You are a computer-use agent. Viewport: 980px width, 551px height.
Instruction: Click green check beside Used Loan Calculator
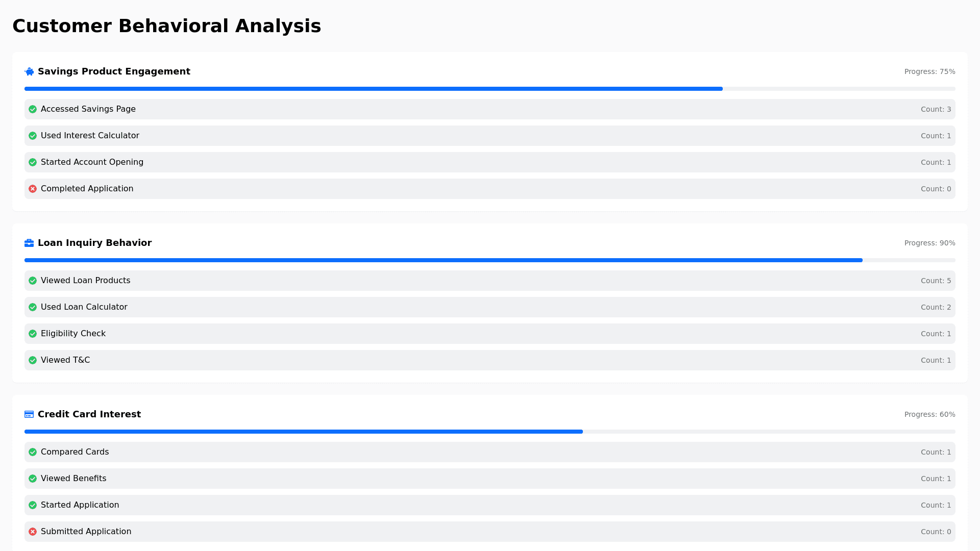coord(33,308)
